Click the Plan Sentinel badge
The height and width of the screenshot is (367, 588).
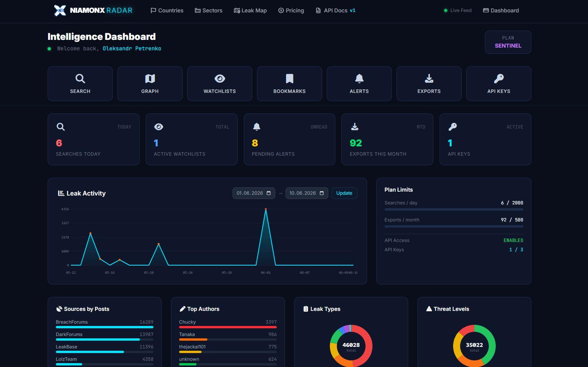click(508, 42)
